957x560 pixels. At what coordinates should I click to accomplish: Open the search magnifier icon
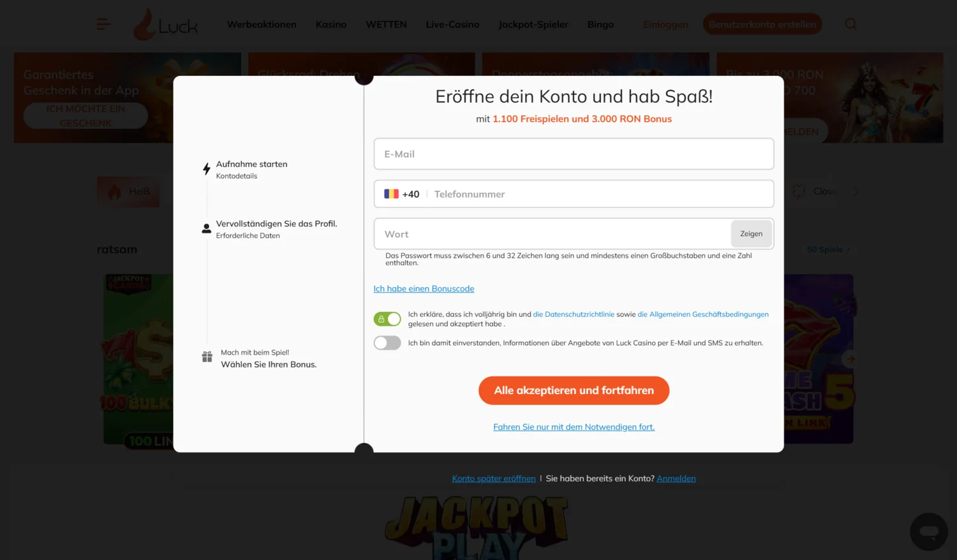click(850, 24)
